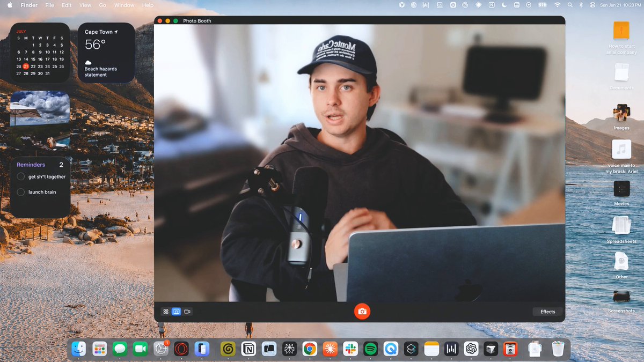Open Photo Booth icon in the Dock
Image resolution: width=644 pixels, height=362 pixels.
[x=510, y=349]
